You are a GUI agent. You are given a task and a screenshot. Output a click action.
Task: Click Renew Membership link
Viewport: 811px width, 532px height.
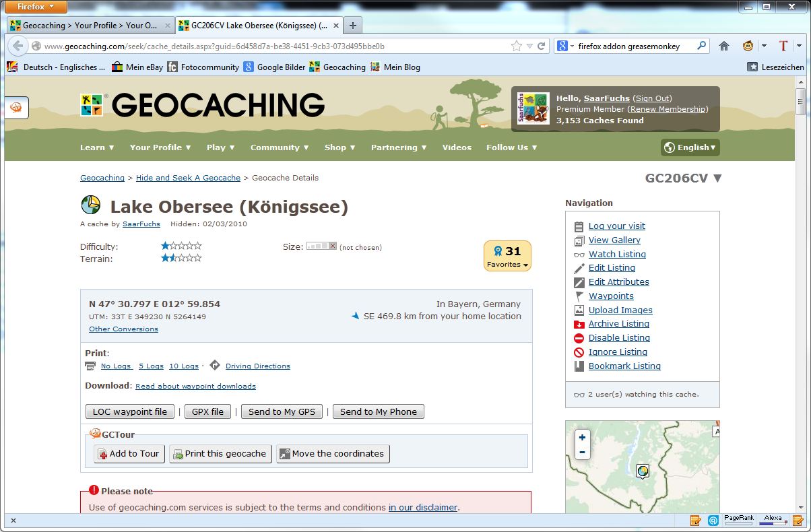(668, 109)
